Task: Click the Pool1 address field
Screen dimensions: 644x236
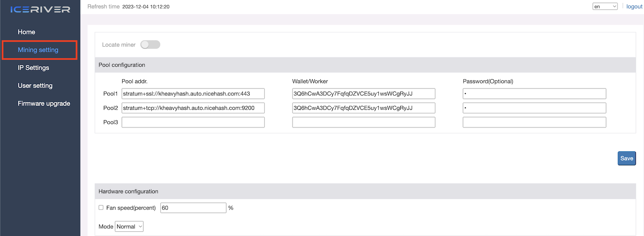Action: click(x=193, y=94)
